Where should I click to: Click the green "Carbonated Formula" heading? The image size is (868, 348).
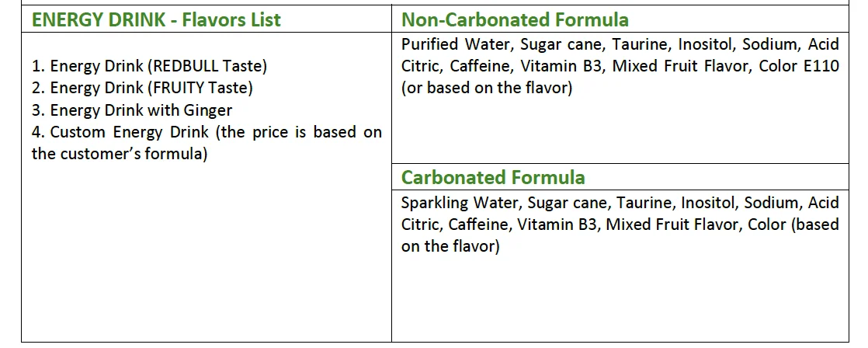click(x=493, y=177)
